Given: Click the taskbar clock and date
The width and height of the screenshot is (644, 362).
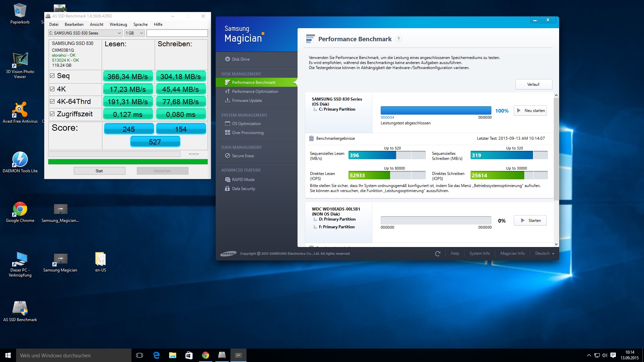Looking at the screenshot, I should 630,355.
